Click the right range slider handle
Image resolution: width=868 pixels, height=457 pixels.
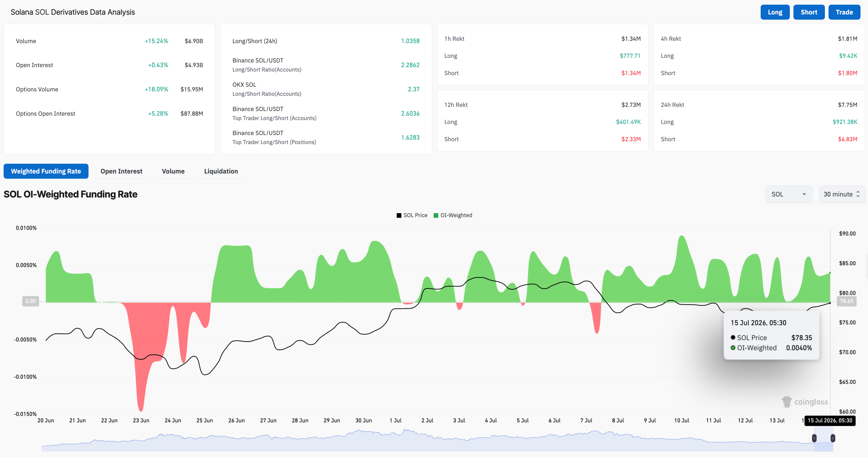(833, 438)
